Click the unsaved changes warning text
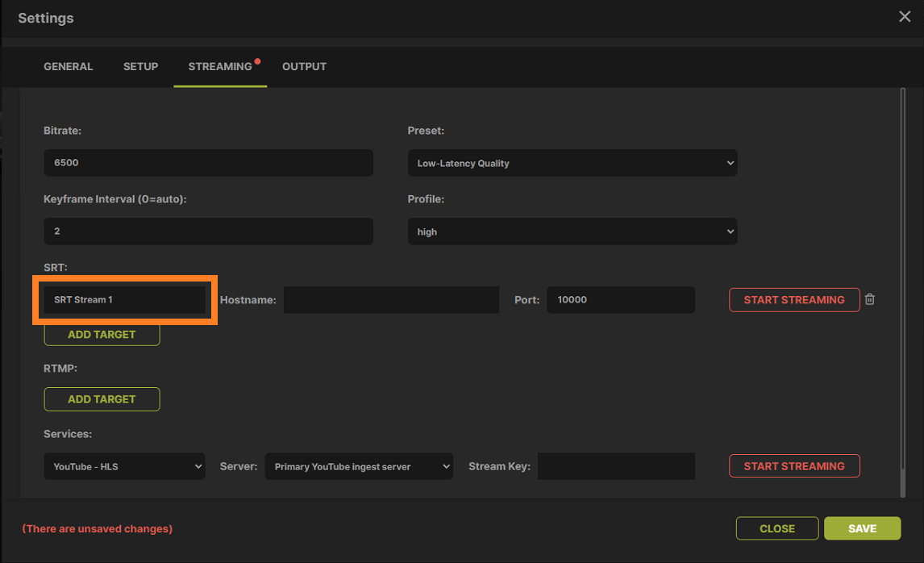The image size is (924, 563). (98, 529)
